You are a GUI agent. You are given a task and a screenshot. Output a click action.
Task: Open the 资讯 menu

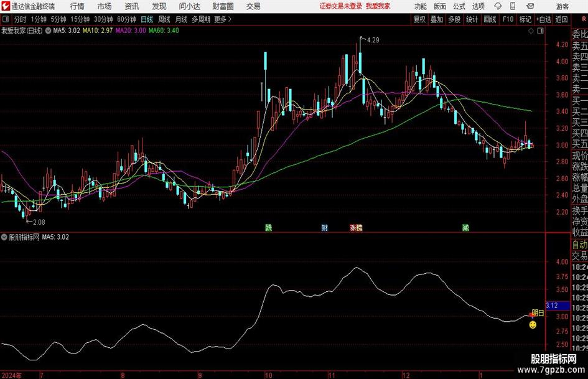(132, 6)
